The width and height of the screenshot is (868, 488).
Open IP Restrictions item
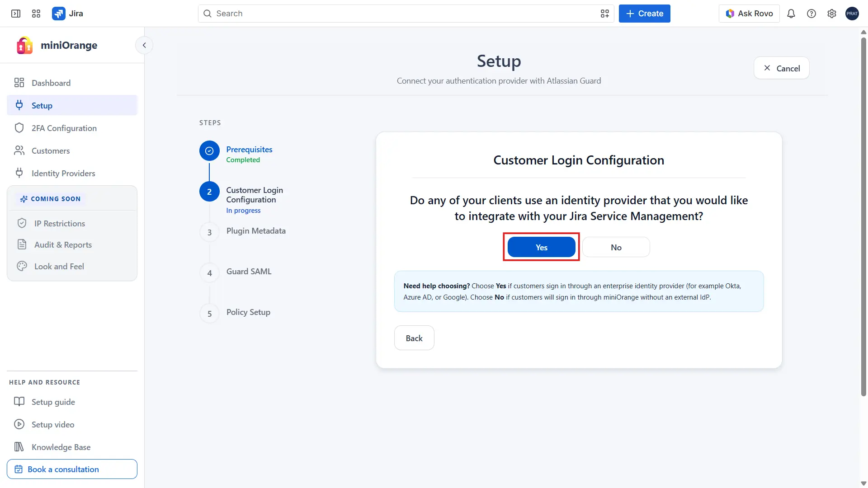72,223
